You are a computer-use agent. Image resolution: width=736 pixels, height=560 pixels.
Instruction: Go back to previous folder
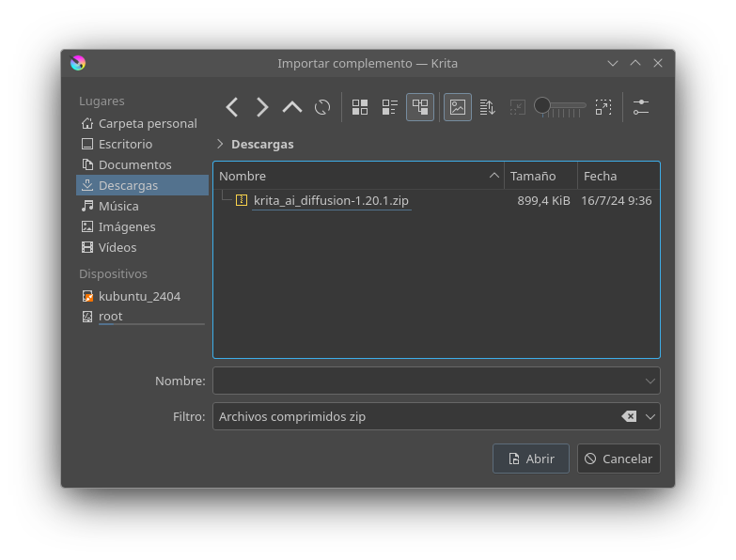click(232, 107)
